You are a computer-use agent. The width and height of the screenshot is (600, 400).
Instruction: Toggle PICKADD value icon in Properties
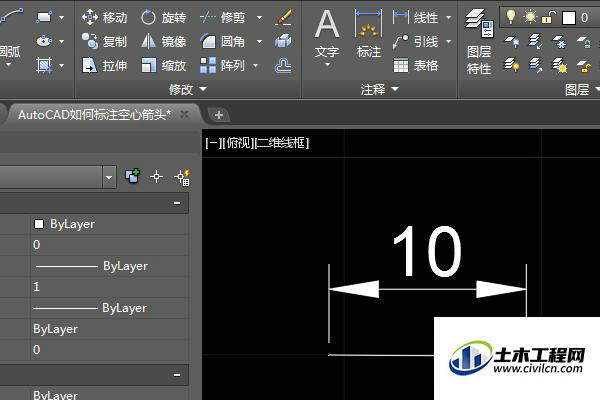132,176
